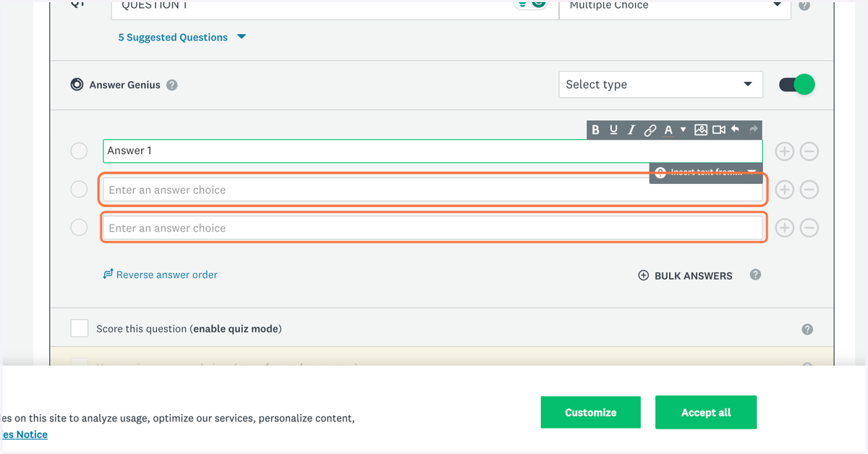The width and height of the screenshot is (868, 454).
Task: Select the third answer's radio button
Action: point(79,227)
